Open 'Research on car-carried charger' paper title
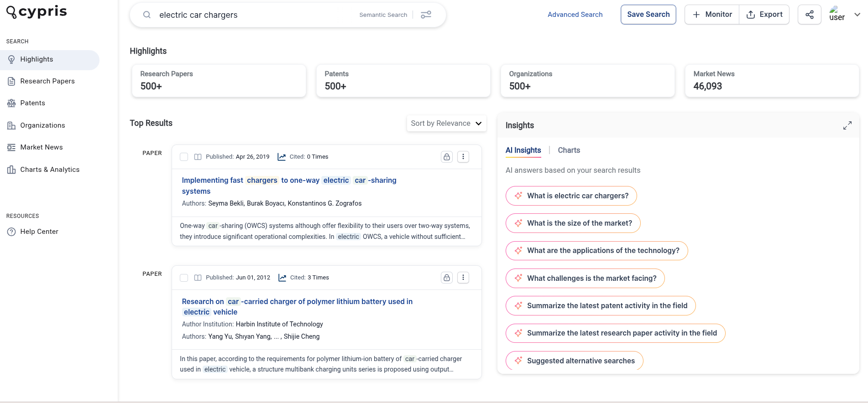Viewport: 868px width, 403px height. pos(297,307)
